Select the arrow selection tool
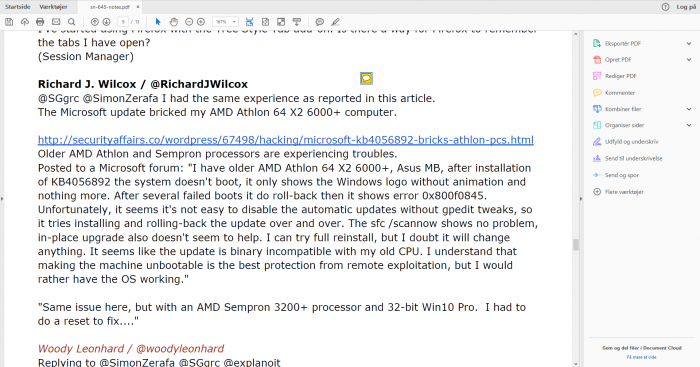 (x=158, y=22)
